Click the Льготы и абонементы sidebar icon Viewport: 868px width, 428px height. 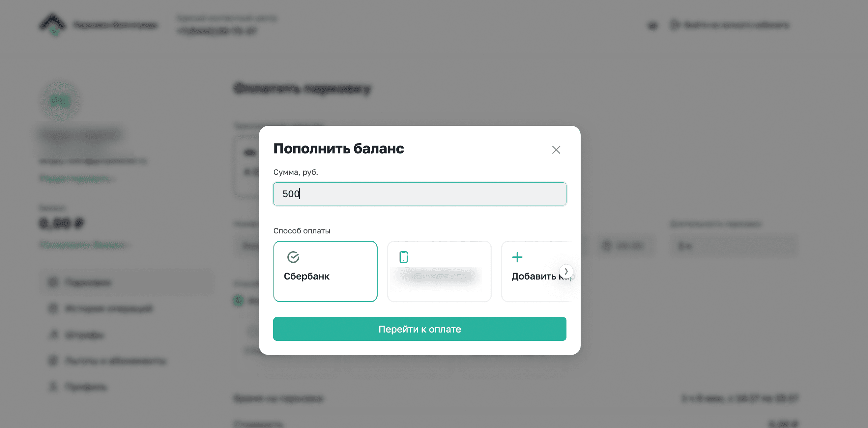point(53,361)
